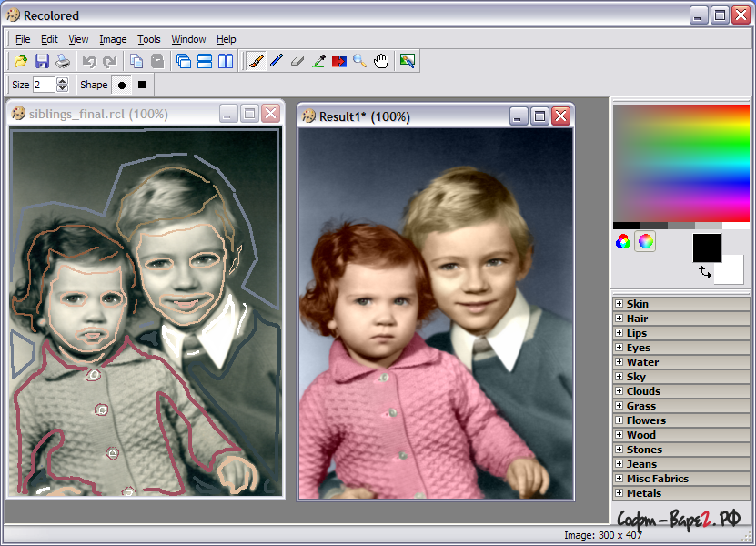The image size is (756, 546).
Task: Select the Pencil tool
Action: pos(277,61)
